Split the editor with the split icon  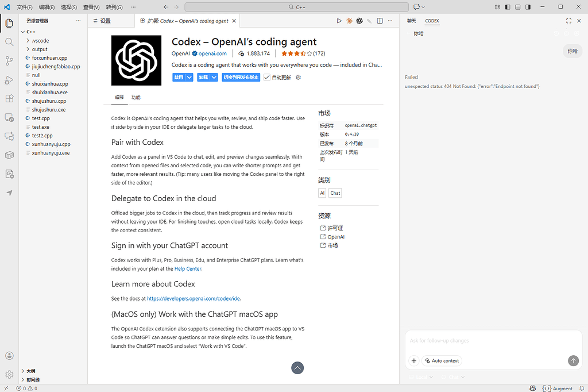380,21
